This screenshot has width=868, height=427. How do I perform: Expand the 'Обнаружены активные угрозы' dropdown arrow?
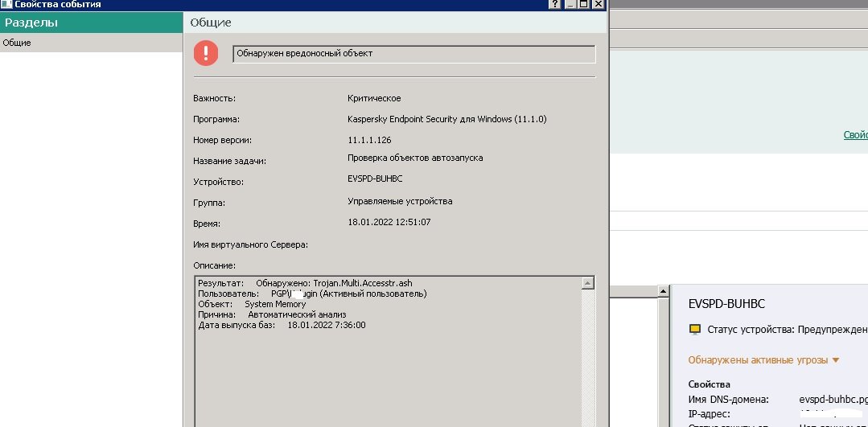tap(836, 360)
